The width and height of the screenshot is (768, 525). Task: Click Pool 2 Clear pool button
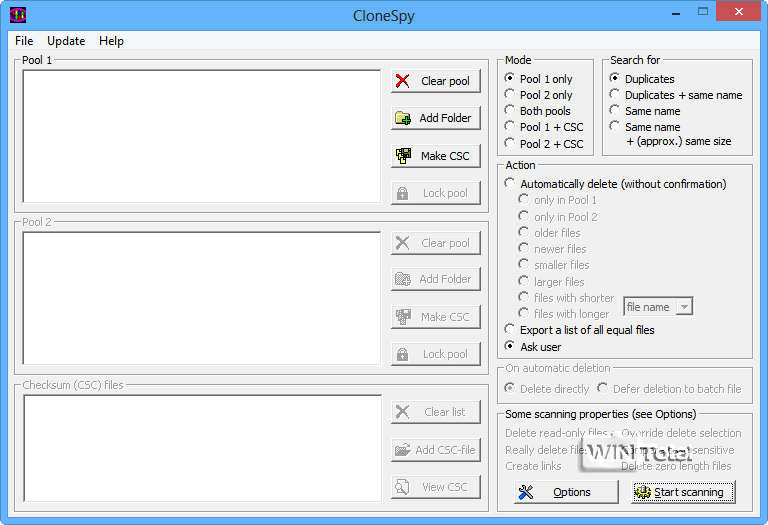click(x=435, y=243)
